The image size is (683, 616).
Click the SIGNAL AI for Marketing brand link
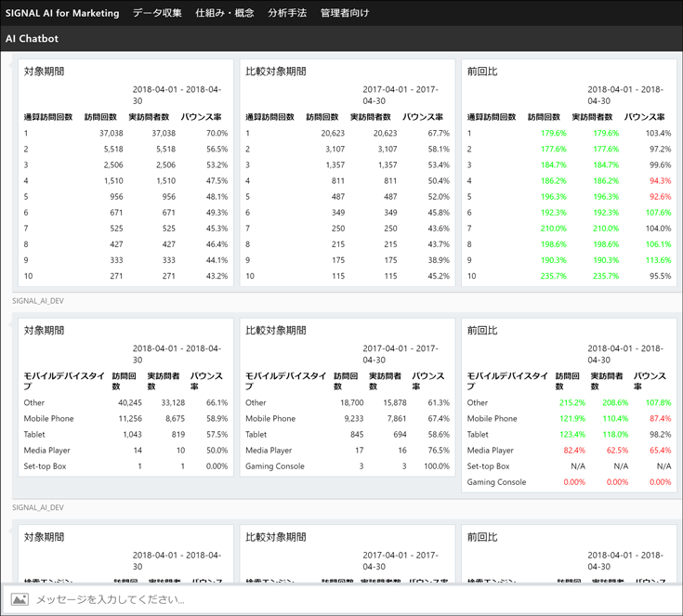(62, 13)
